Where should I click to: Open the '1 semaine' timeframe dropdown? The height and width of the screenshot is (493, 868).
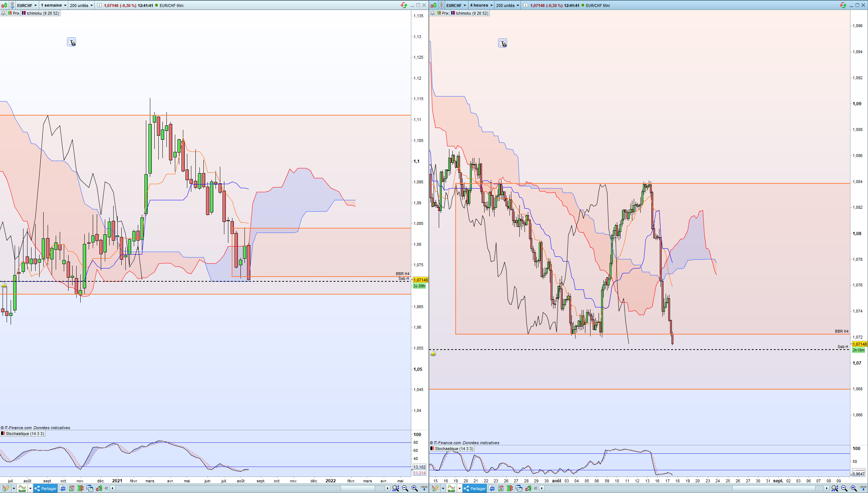[54, 6]
